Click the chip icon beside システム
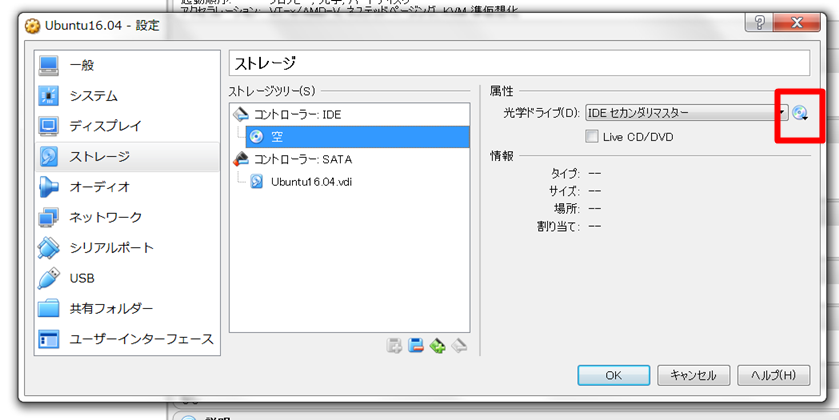Image resolution: width=839 pixels, height=420 pixels. pos(49,96)
